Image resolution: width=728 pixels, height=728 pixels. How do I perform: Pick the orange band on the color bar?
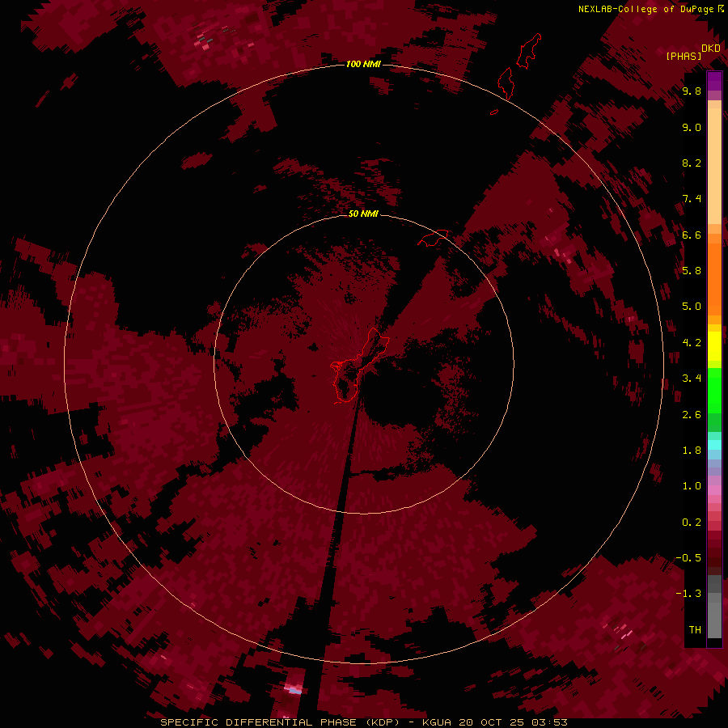[x=714, y=280]
